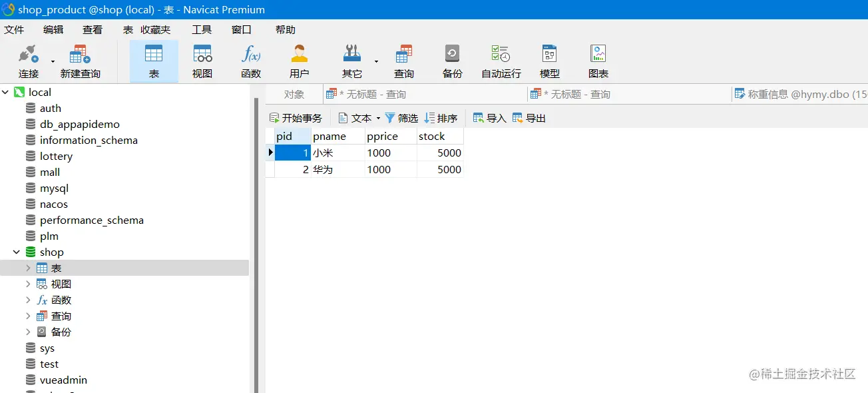Open dropdown arrow next to 其它
The height and width of the screenshot is (393, 868).
pyautogui.click(x=376, y=61)
